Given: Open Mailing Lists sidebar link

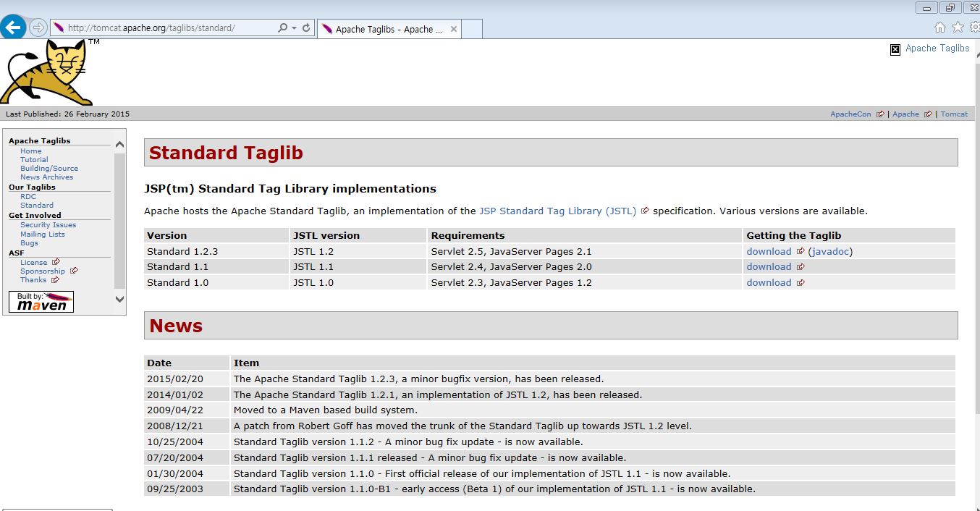Looking at the screenshot, I should tap(43, 235).
